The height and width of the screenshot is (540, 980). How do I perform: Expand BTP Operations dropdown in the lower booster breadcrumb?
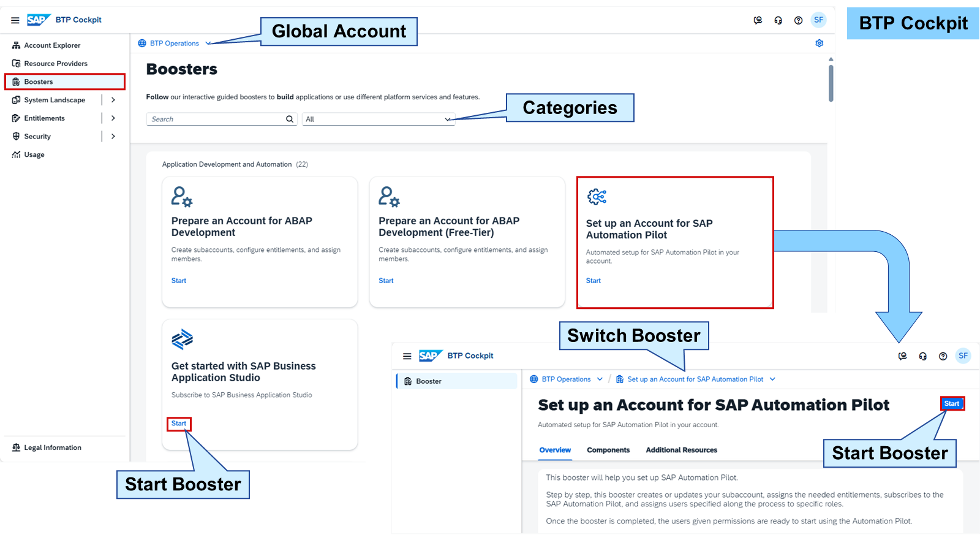(600, 379)
